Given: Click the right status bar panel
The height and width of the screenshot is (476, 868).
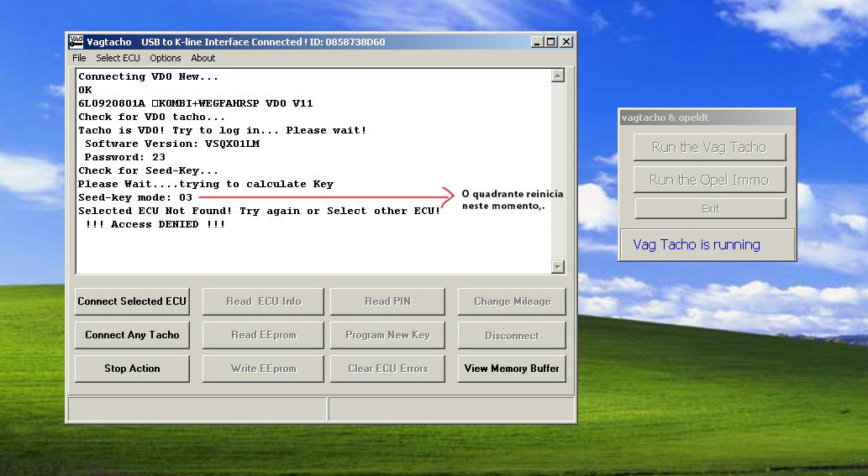Looking at the screenshot, I should pyautogui.click(x=451, y=410).
